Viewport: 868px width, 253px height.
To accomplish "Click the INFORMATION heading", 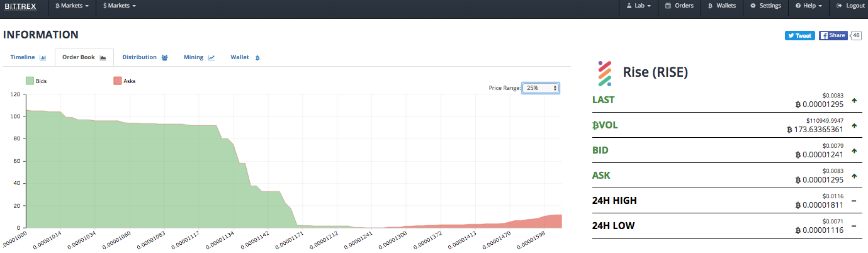I will coord(41,35).
